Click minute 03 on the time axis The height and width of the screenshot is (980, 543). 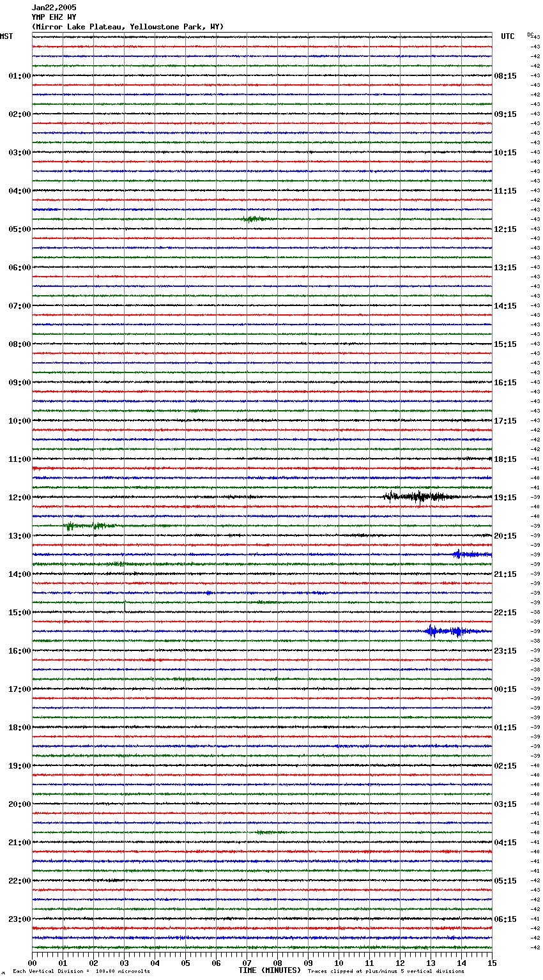point(124,963)
